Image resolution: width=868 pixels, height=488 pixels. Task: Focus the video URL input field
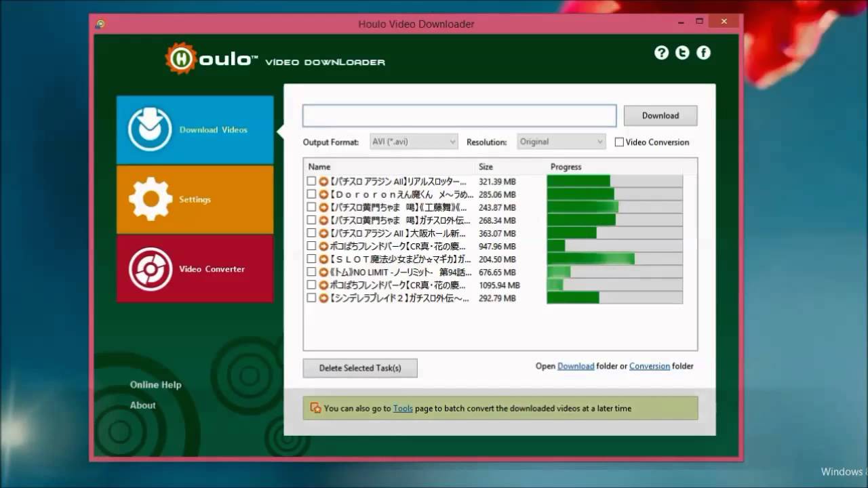(x=459, y=115)
